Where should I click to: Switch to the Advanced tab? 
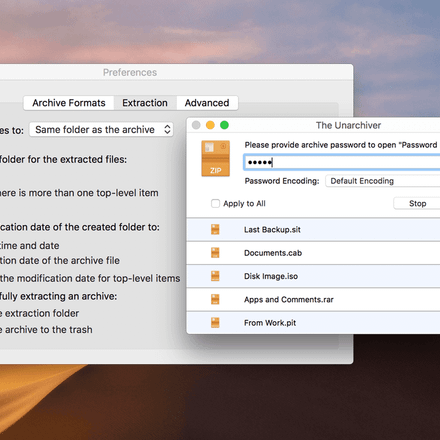207,103
